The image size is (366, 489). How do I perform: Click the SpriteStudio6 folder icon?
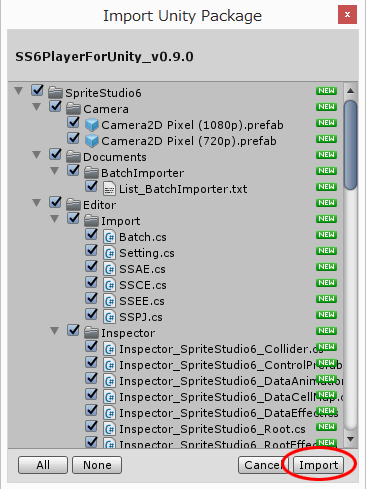coord(55,92)
